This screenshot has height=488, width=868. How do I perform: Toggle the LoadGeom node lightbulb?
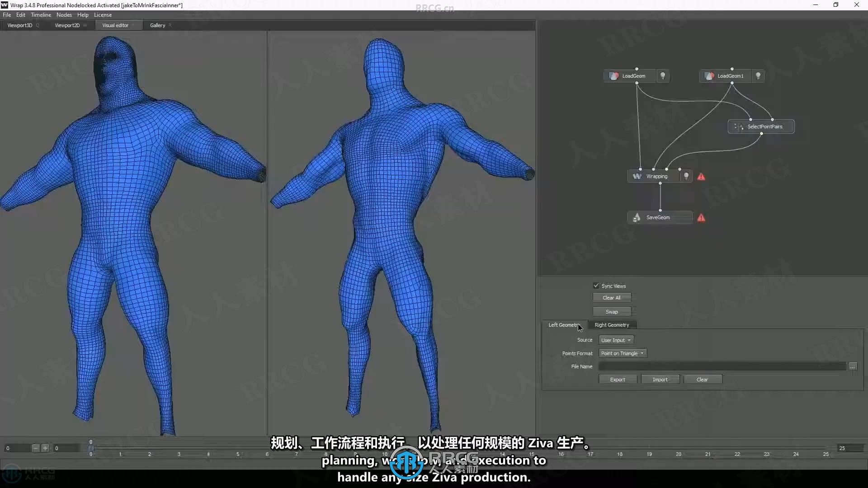pyautogui.click(x=663, y=76)
